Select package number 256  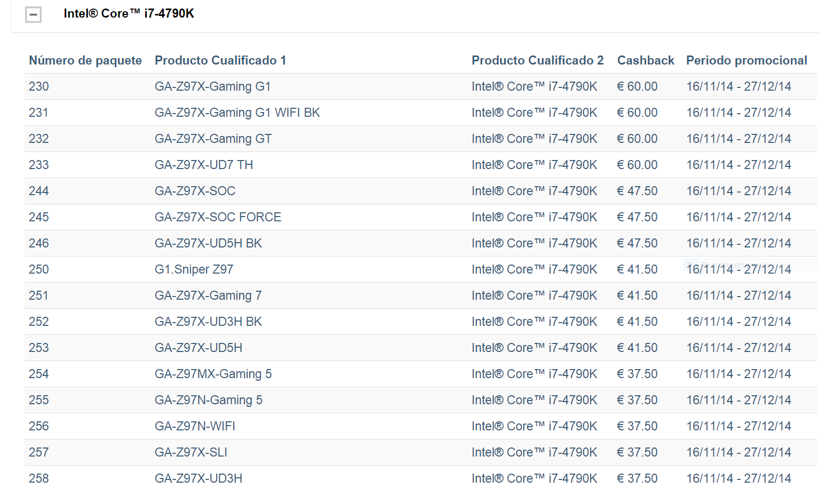pos(39,426)
